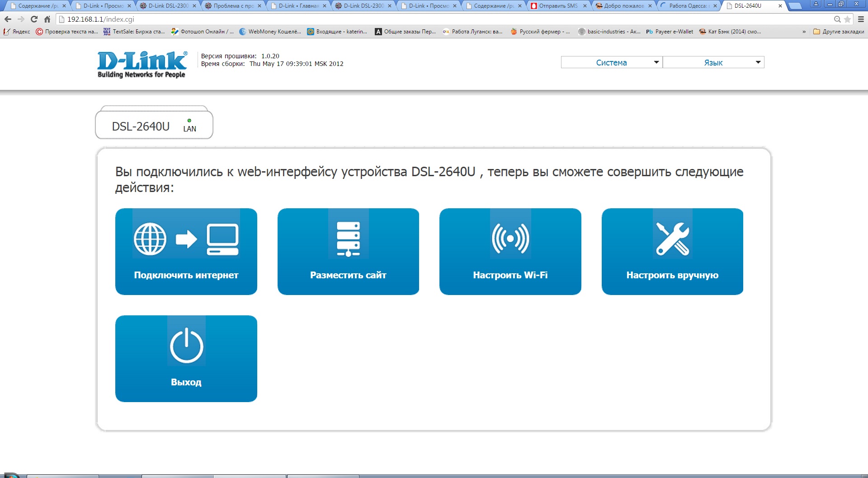Click the Настроить вручную label
The height and width of the screenshot is (478, 868).
[x=672, y=275]
